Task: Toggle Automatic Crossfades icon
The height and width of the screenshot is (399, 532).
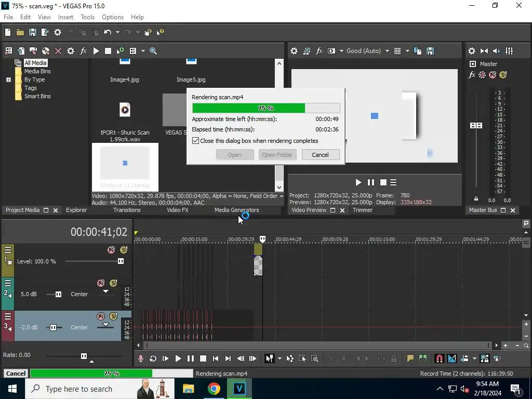Action: pos(451,358)
